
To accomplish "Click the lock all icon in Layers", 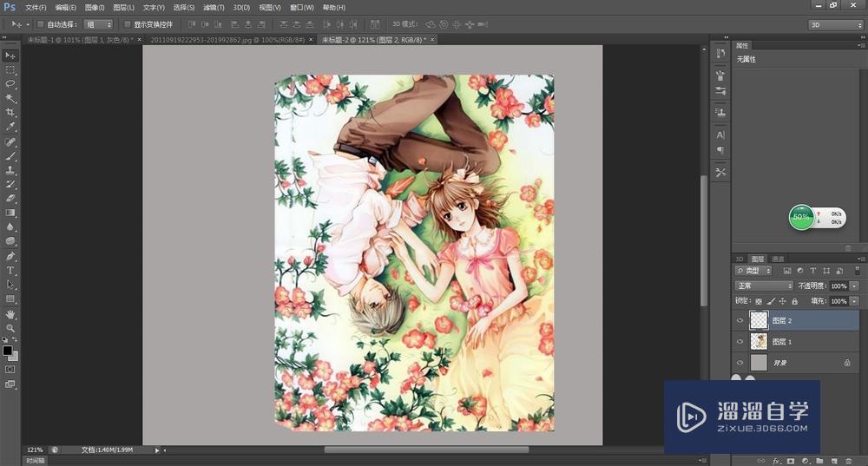I will point(796,301).
